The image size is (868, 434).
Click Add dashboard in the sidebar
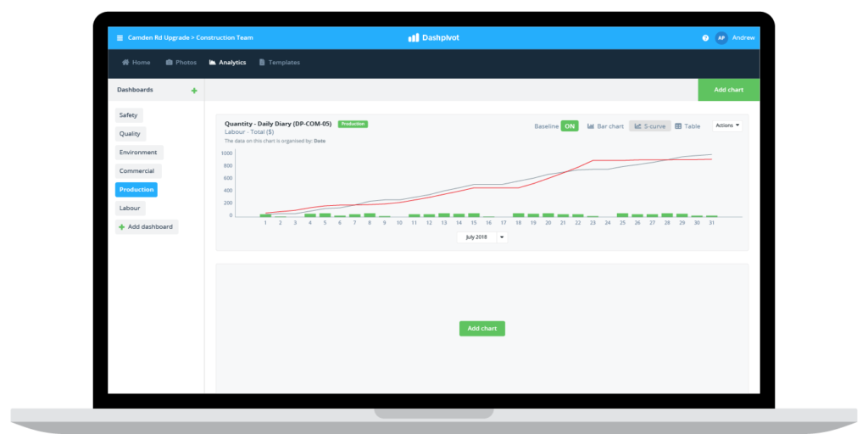pyautogui.click(x=147, y=227)
